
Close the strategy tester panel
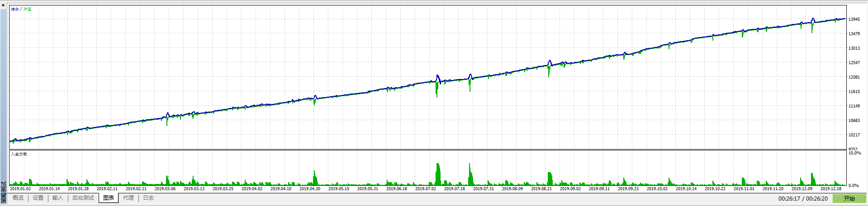coord(3,5)
